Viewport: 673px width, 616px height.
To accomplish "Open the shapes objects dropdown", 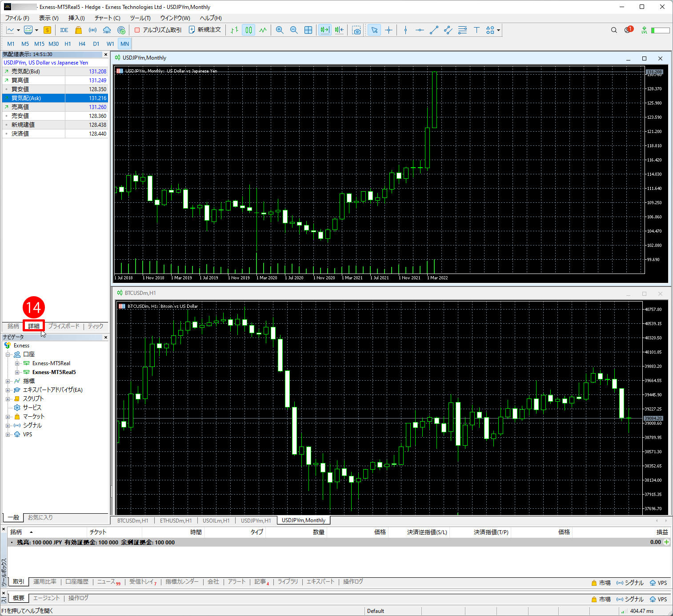I will [493, 30].
